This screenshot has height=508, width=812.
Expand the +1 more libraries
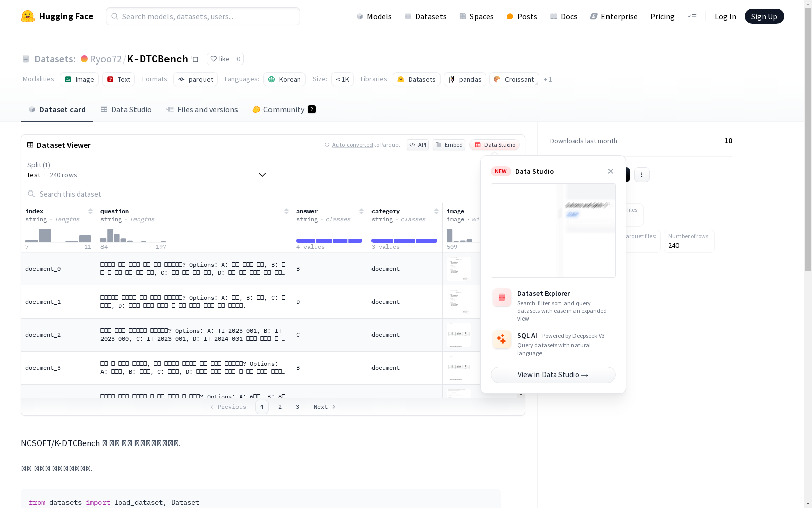point(548,79)
